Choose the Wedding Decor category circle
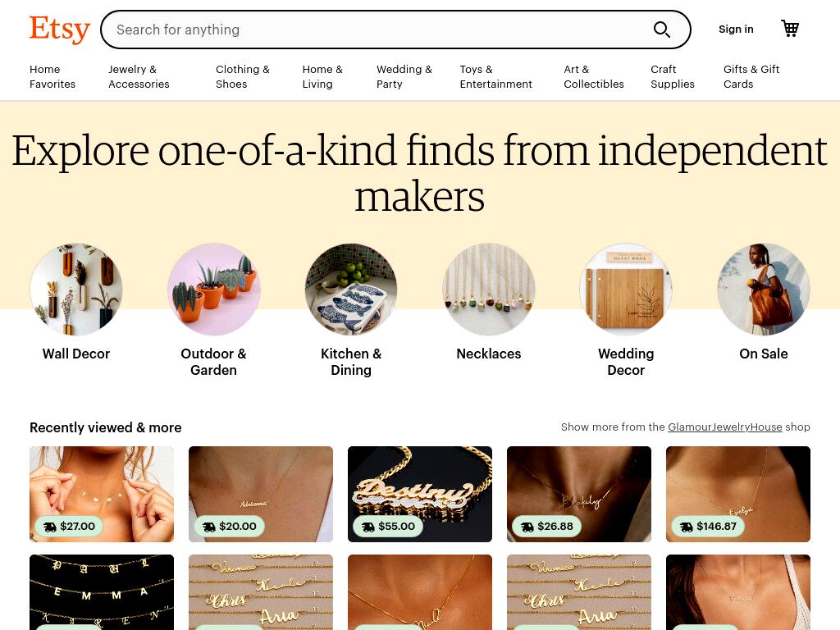840x630 pixels. (x=626, y=290)
